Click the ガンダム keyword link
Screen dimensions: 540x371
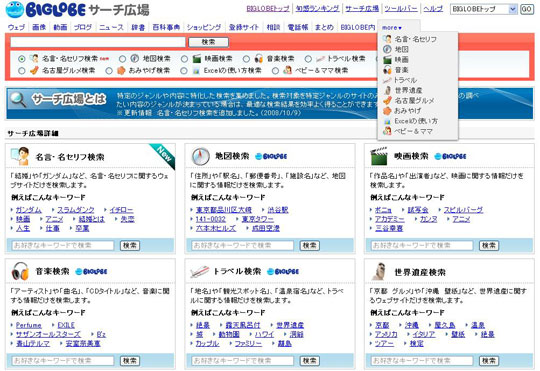click(x=29, y=210)
